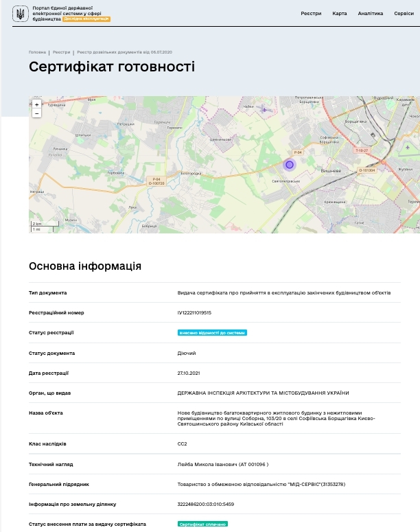
Task: Zoom out the map with minus button
Action: pyautogui.click(x=36, y=113)
